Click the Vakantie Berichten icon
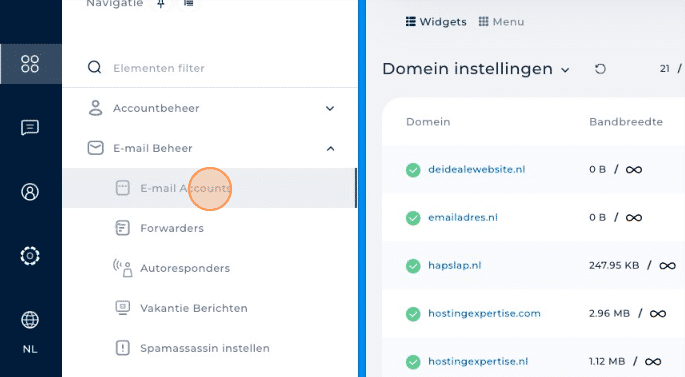 (x=122, y=308)
